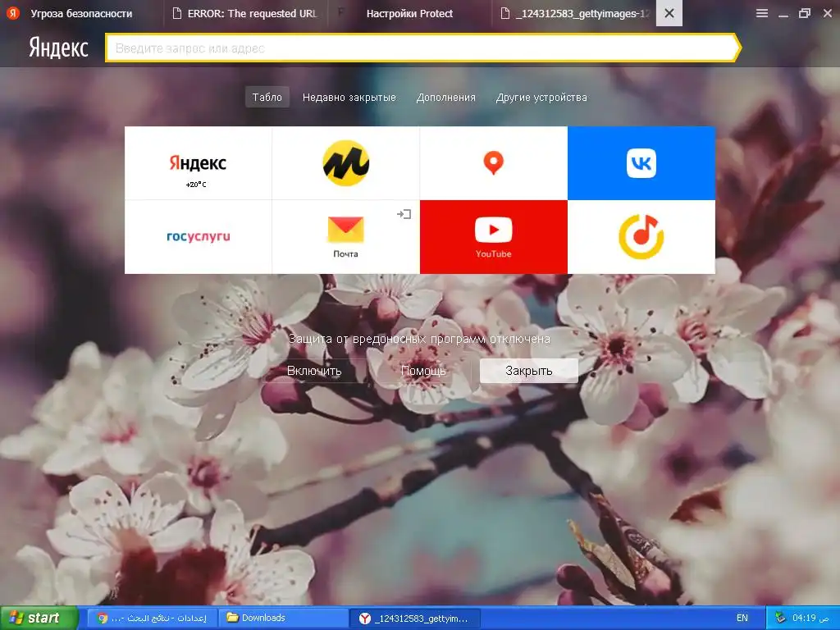Open the VK tile
This screenshot has width=840, height=630.
[641, 163]
